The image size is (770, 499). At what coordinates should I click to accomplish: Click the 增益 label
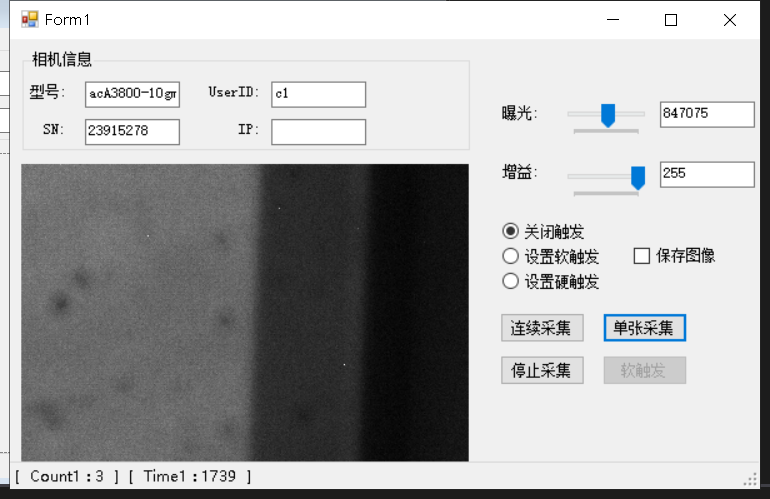[520, 172]
